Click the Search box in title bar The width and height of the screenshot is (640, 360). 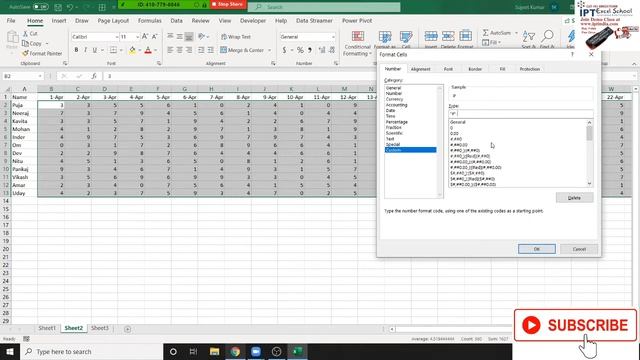(324, 7)
